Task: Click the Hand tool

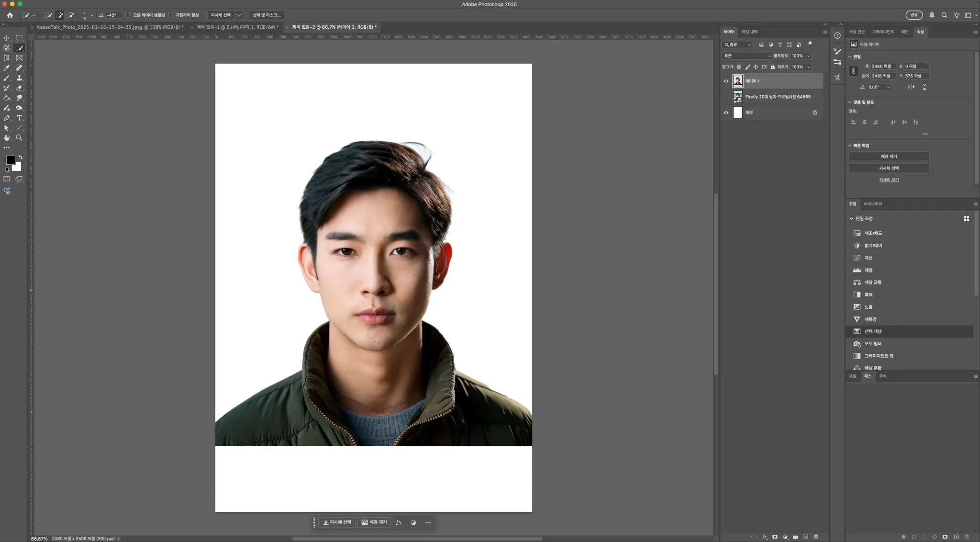Action: click(x=7, y=138)
